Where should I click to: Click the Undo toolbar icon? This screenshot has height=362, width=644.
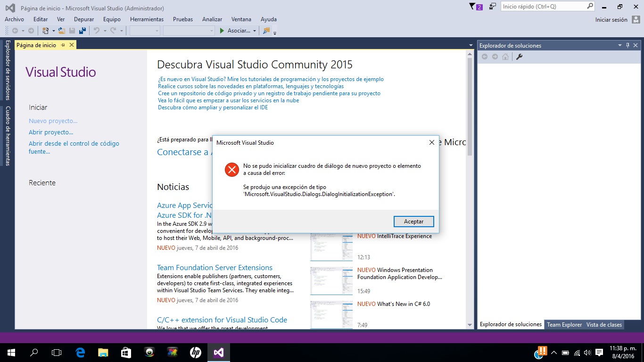(97, 31)
